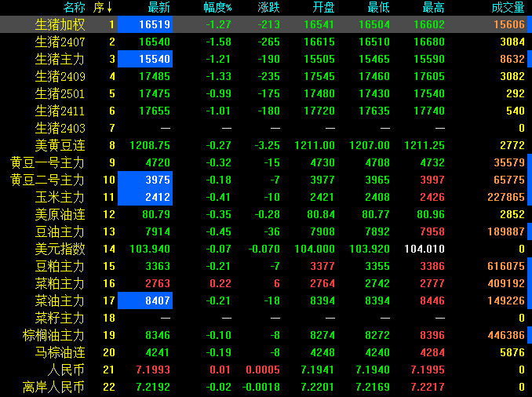Sort by the 涨跌 column header
532x397 pixels.
[268, 7]
